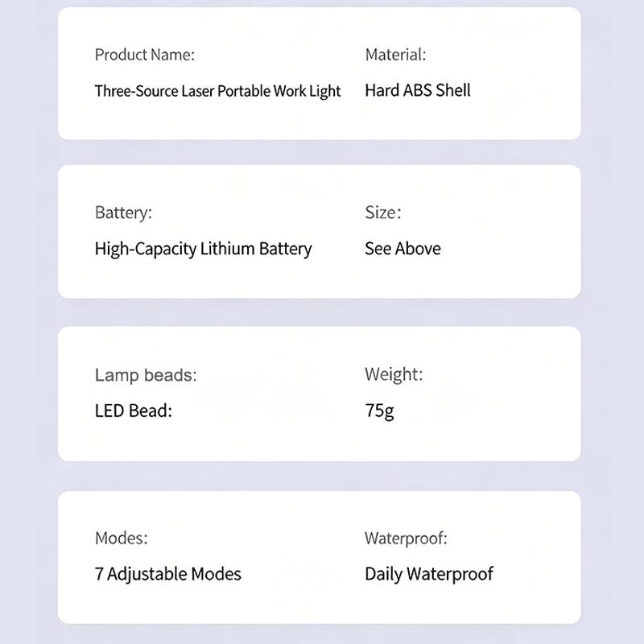Click the Weight label
Image resolution: width=644 pixels, height=644 pixels.
coord(394,374)
